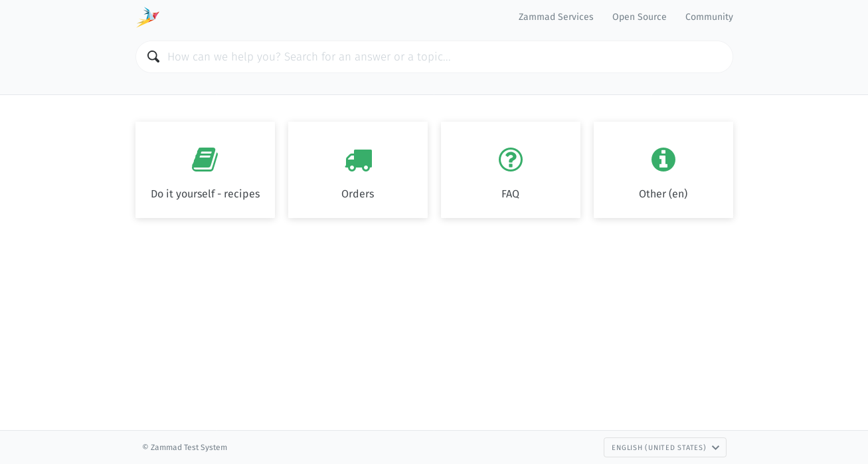Select the Other (en) category card

[x=663, y=170]
